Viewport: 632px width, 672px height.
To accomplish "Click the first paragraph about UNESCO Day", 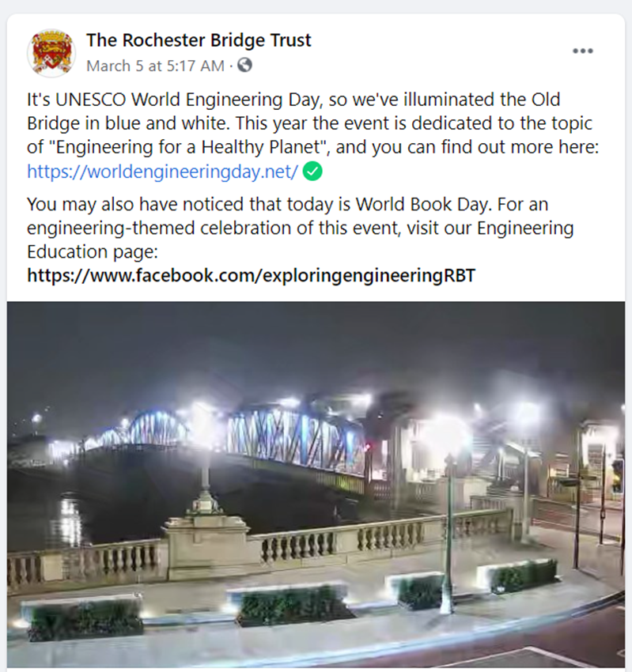I will 312,135.
